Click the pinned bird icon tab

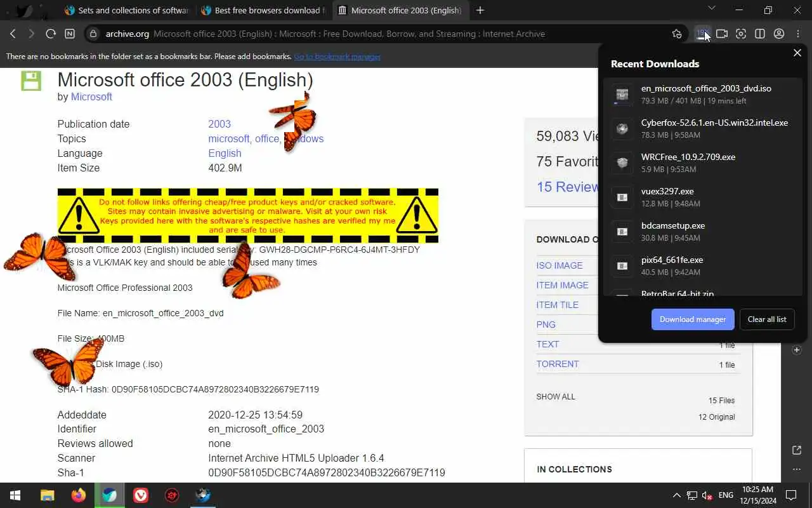(x=23, y=10)
